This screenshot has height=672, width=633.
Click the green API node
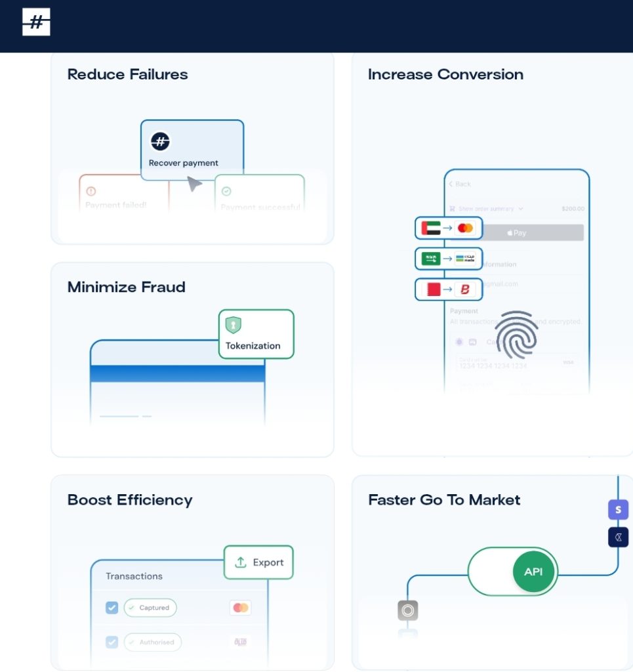click(x=534, y=572)
